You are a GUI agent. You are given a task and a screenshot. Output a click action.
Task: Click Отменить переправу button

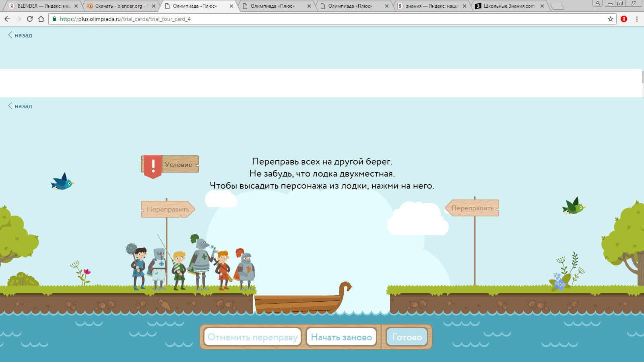tap(252, 337)
